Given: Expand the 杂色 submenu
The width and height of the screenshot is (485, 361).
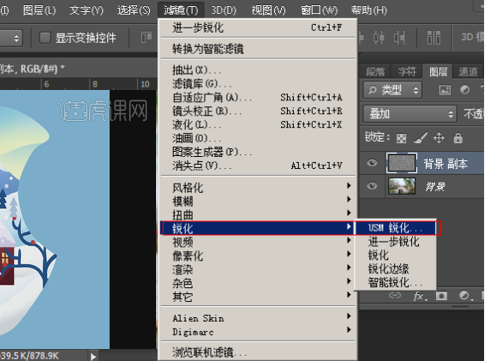Looking at the screenshot, I should coord(257,283).
